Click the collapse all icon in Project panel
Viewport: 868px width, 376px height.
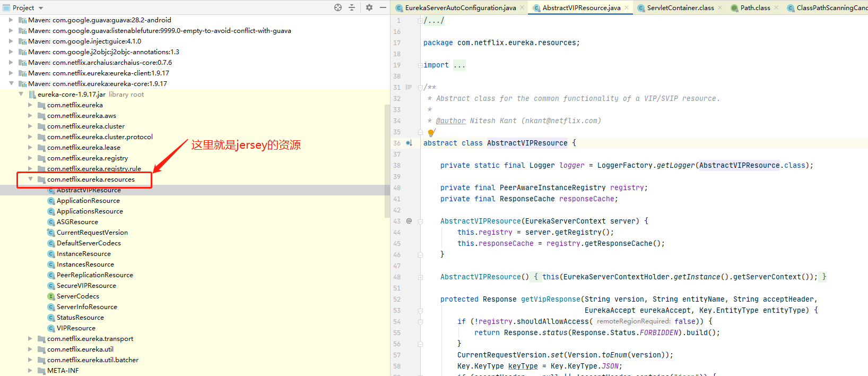click(352, 7)
